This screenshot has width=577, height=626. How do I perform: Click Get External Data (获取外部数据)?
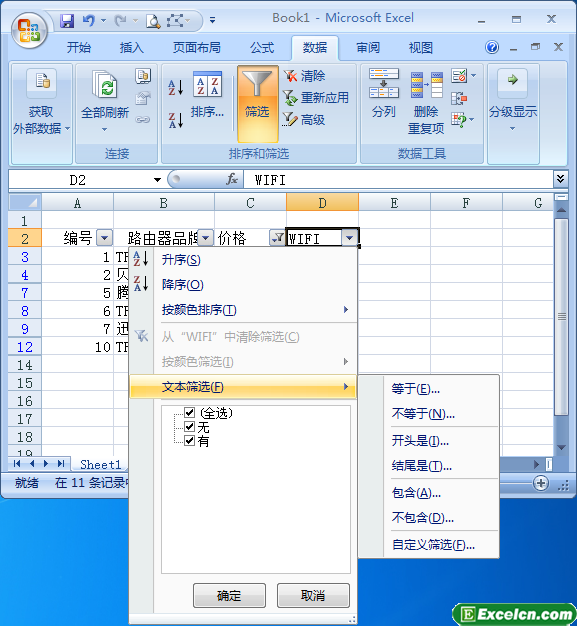(x=42, y=102)
